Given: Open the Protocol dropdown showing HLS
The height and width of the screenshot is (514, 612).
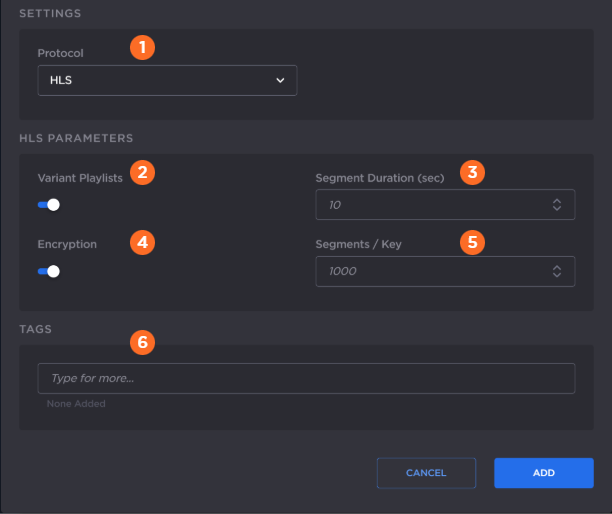Looking at the screenshot, I should pos(167,81).
